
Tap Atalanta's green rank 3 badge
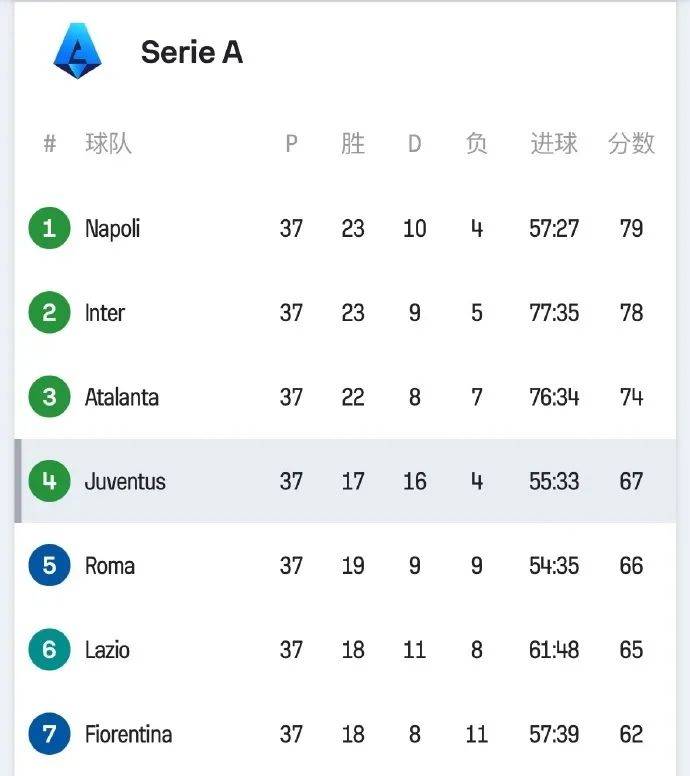[49, 397]
